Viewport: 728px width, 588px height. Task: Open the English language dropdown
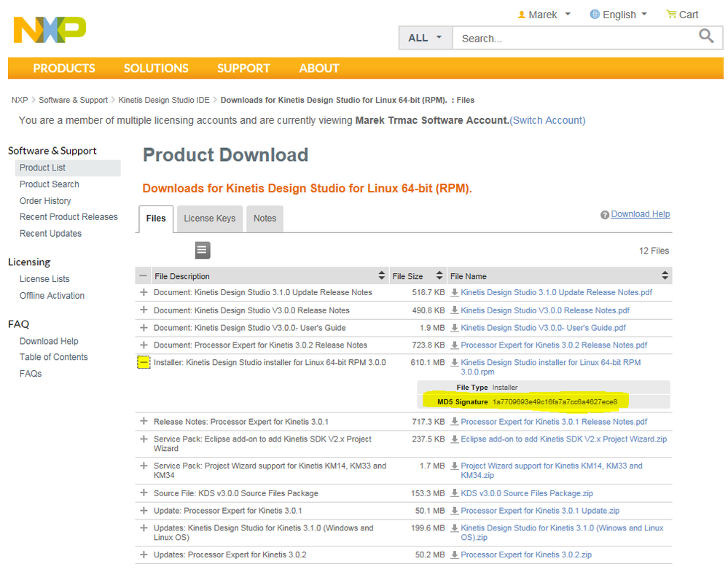pos(619,15)
